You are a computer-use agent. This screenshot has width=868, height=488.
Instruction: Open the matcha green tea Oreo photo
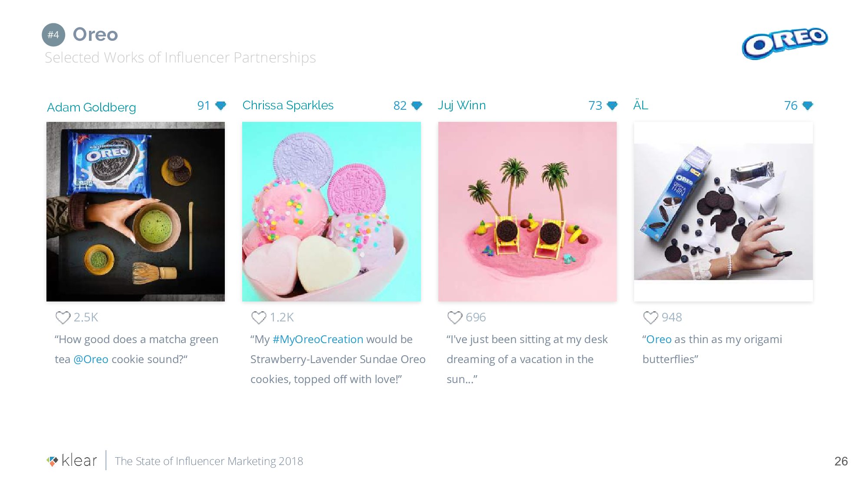(135, 212)
